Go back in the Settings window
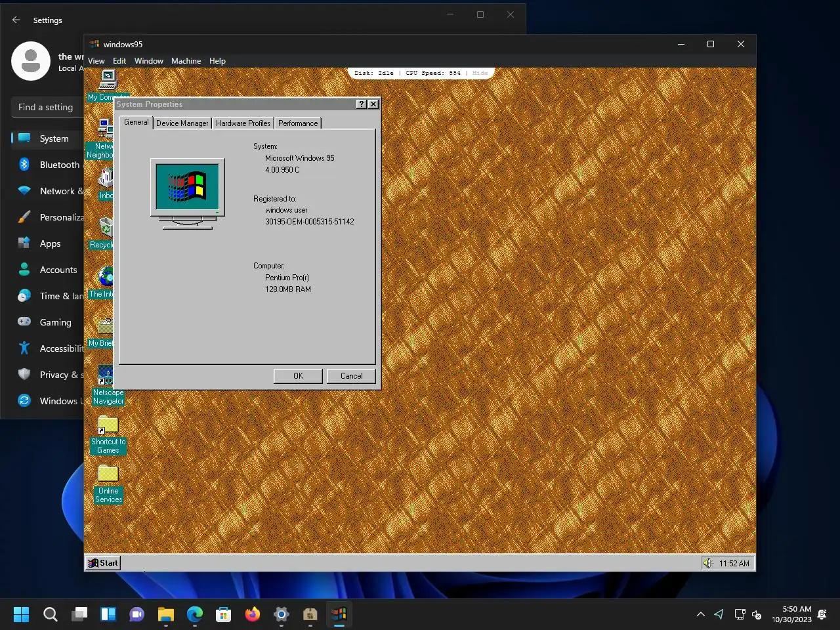Screen dimensions: 840x630 [16, 20]
